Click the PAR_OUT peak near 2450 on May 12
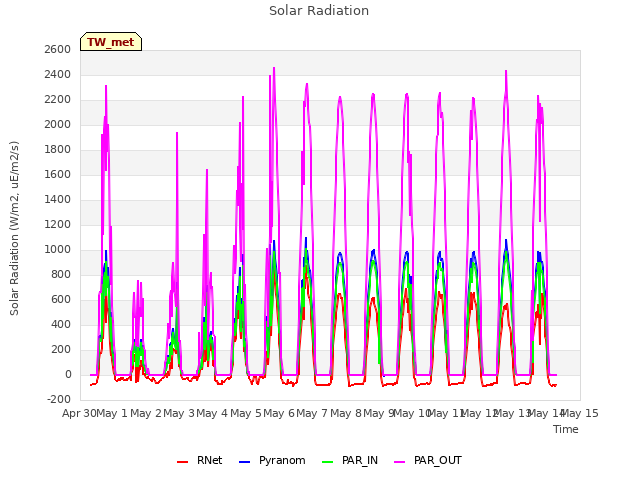Viewport: 640px width, 480px height. pos(506,71)
